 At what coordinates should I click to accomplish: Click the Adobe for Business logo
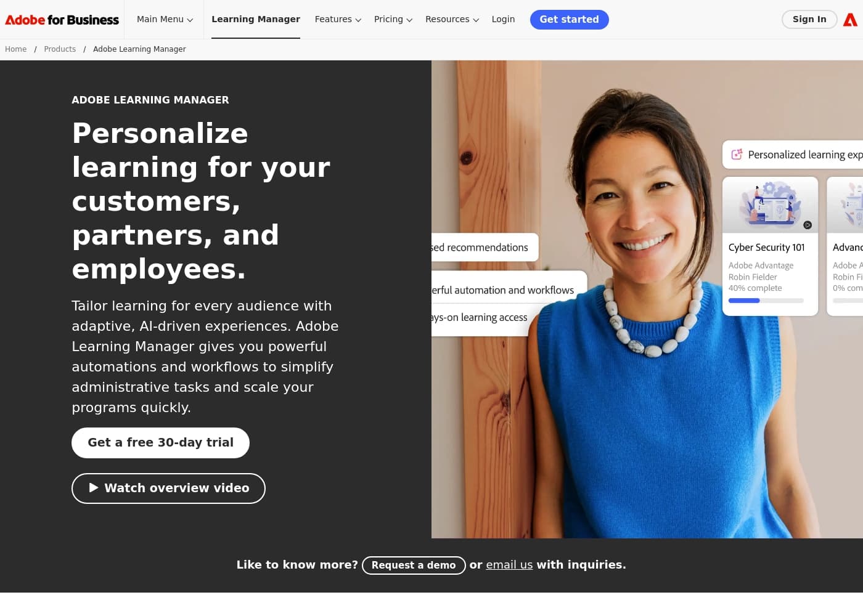[x=62, y=20]
